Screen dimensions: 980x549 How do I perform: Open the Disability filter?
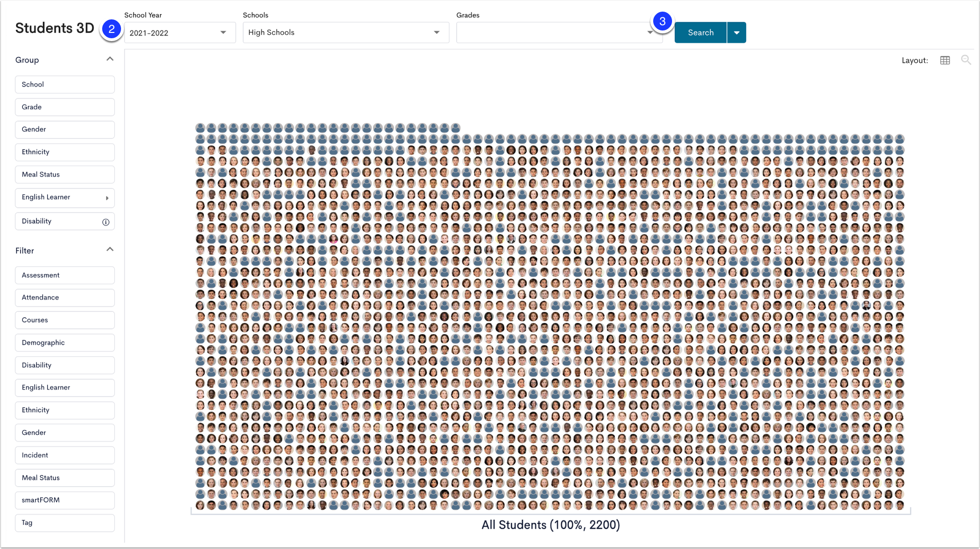pyautogui.click(x=65, y=365)
